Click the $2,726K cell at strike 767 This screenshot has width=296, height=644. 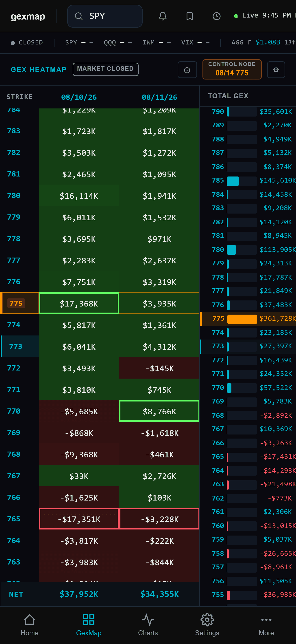coord(159,476)
